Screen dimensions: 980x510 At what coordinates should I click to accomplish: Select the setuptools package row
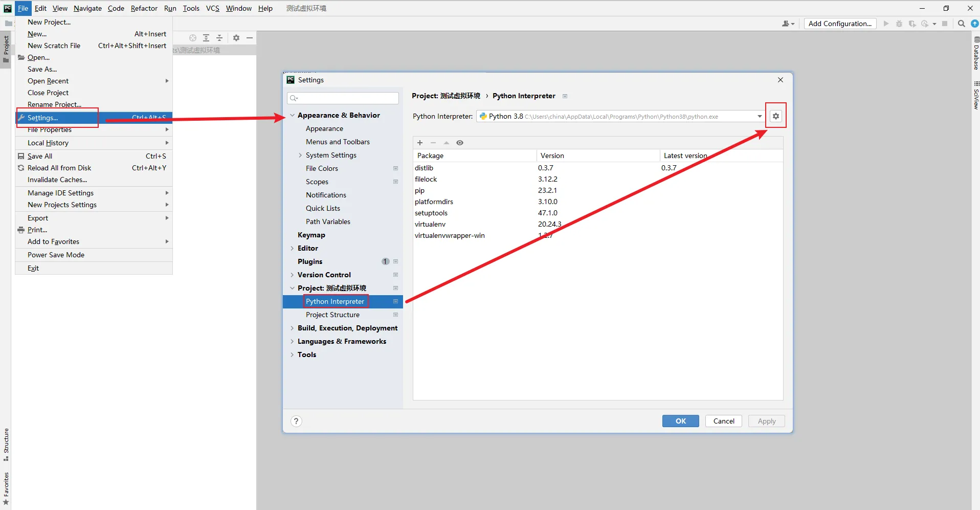[x=598, y=213]
